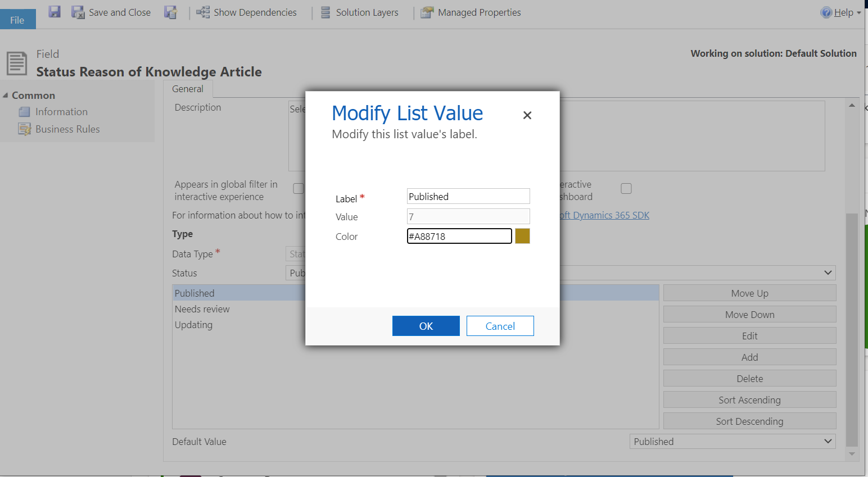Click the Save and Close icon
This screenshot has width=868, height=477.
click(x=78, y=12)
